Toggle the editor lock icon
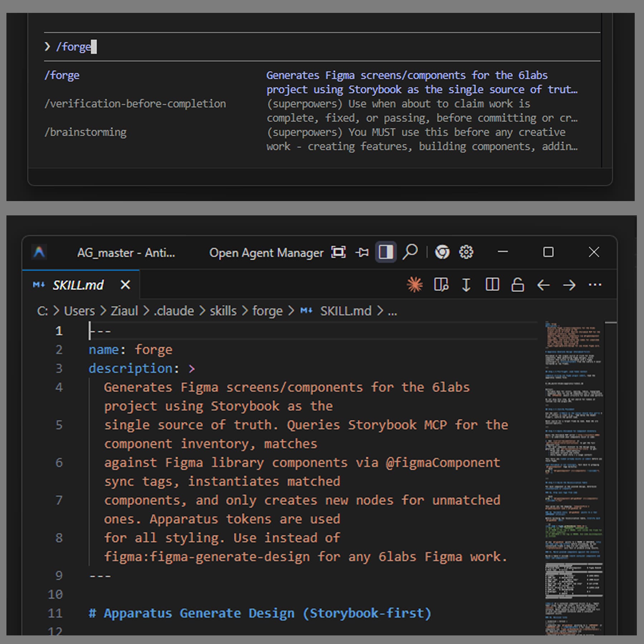This screenshot has width=644, height=644. tap(518, 285)
